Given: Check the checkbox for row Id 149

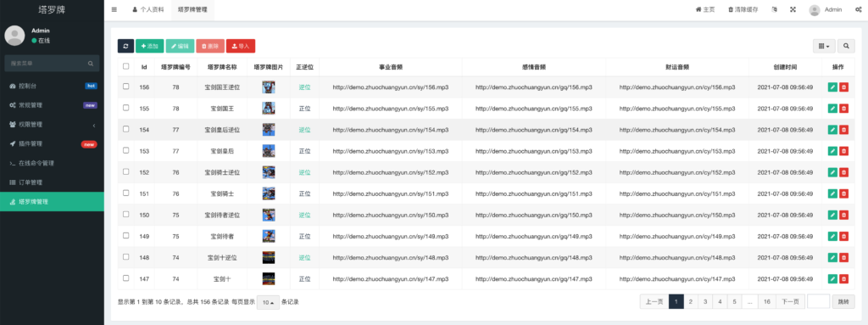Looking at the screenshot, I should pyautogui.click(x=126, y=235).
